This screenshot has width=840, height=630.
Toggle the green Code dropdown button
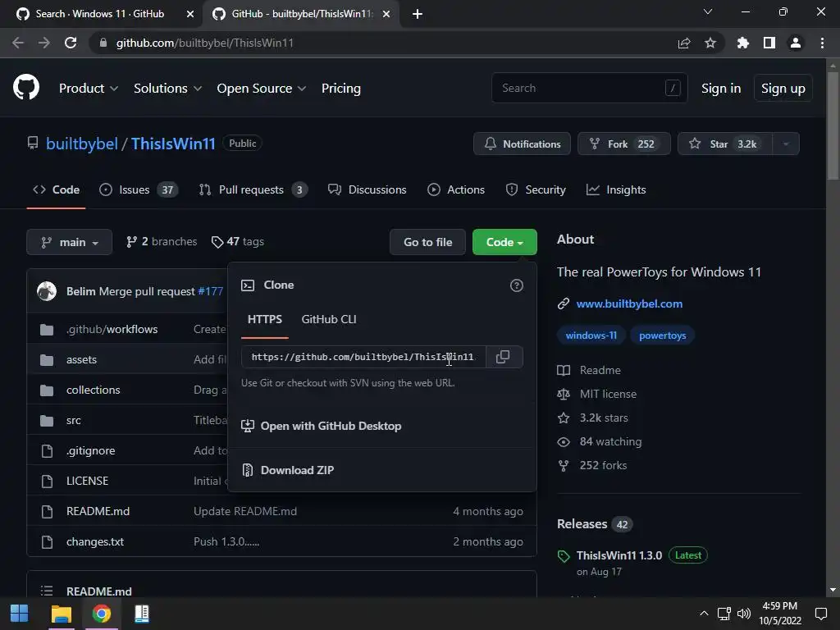(504, 242)
